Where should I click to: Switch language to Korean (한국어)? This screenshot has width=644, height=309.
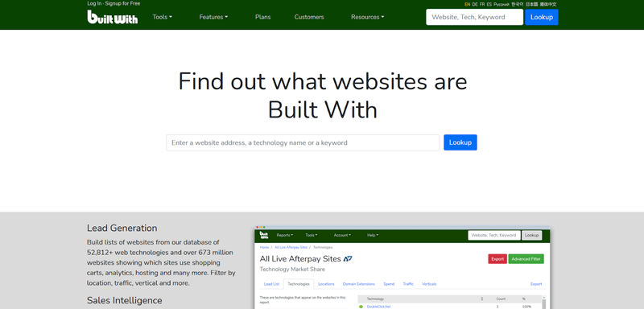[518, 4]
